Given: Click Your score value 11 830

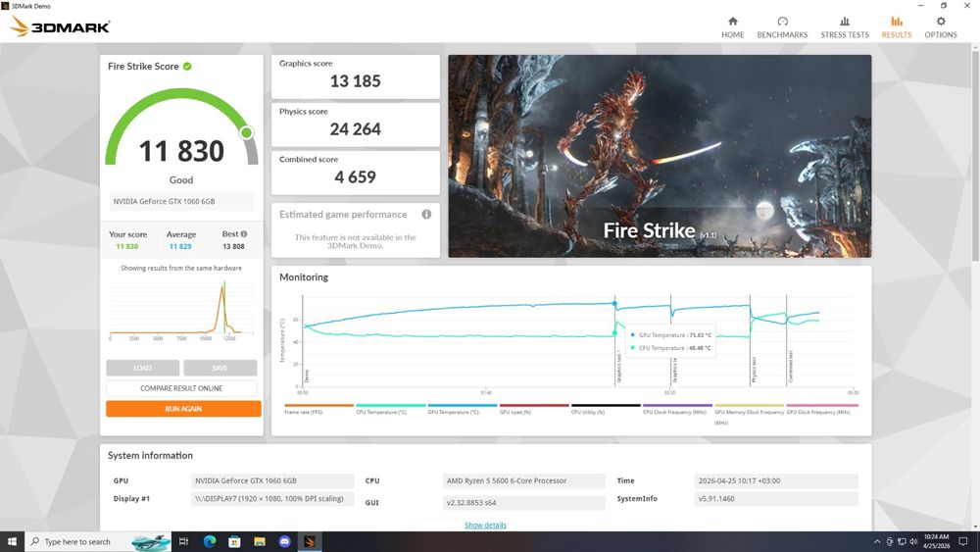Looking at the screenshot, I should pos(127,246).
